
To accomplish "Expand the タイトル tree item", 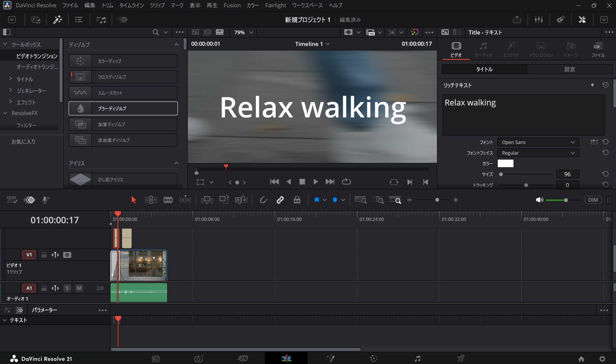I will click(x=10, y=78).
